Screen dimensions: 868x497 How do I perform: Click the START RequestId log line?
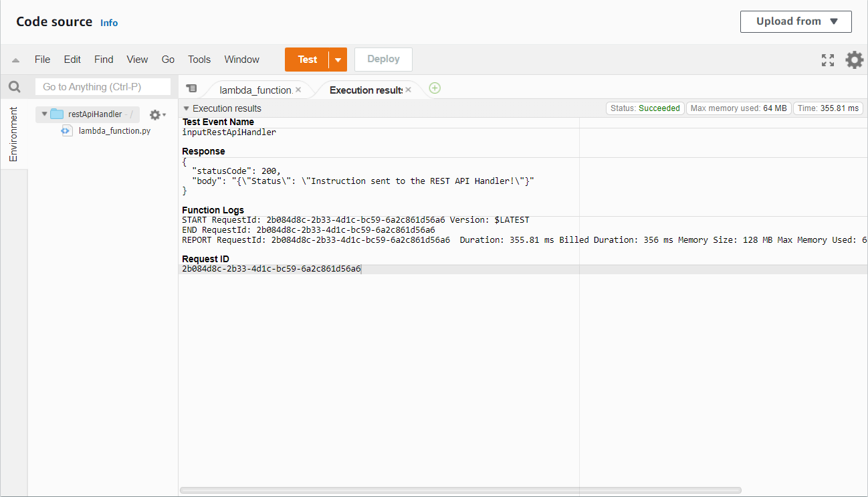coord(356,220)
